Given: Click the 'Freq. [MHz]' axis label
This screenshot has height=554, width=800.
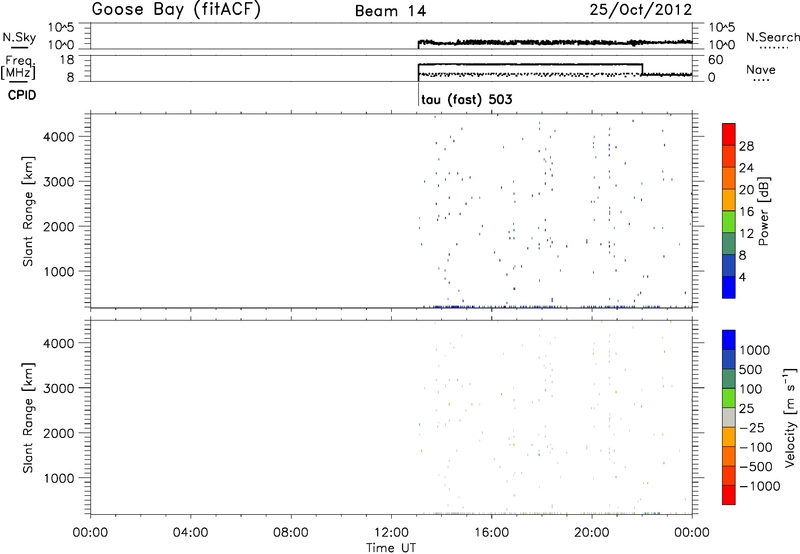Looking at the screenshot, I should coord(19,67).
